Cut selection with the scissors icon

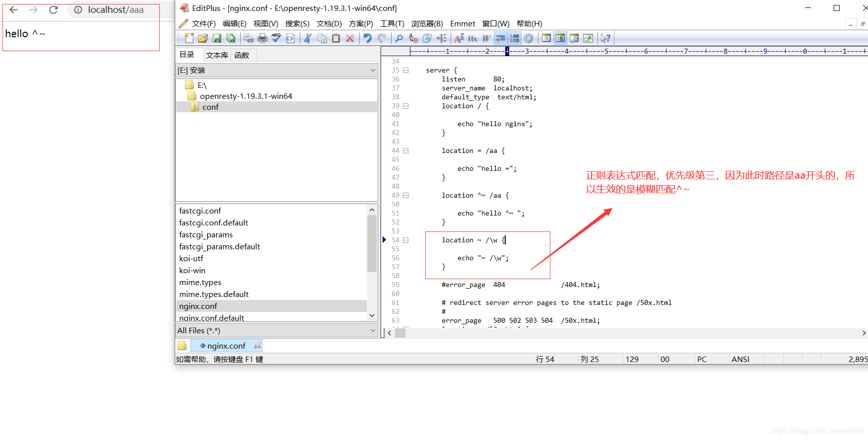[308, 38]
